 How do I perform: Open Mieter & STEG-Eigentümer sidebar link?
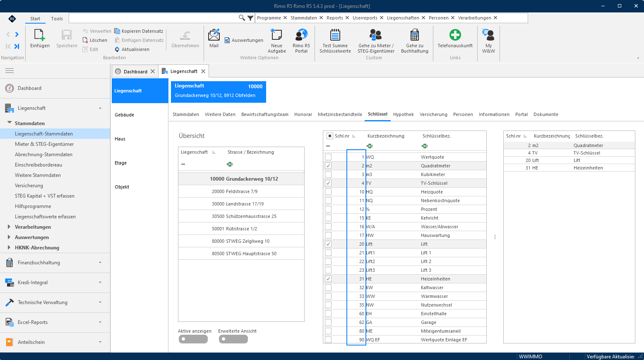tap(44, 144)
